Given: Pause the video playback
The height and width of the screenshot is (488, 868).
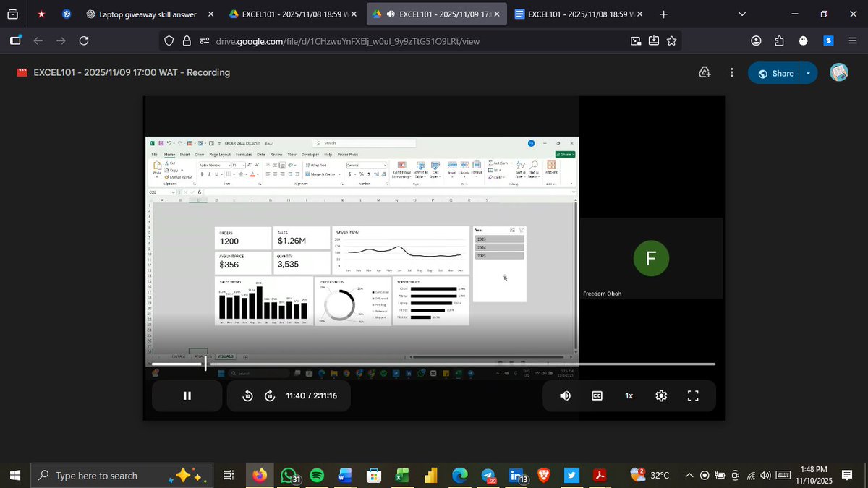Looking at the screenshot, I should [187, 395].
